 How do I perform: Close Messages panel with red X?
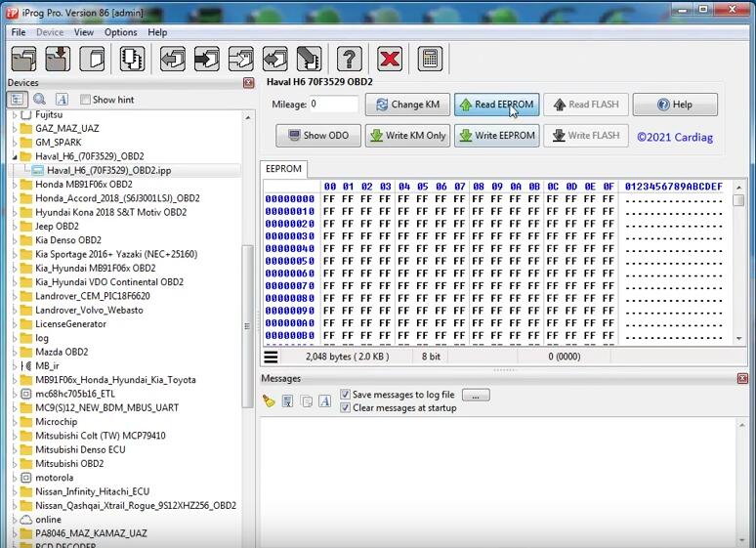tap(742, 379)
